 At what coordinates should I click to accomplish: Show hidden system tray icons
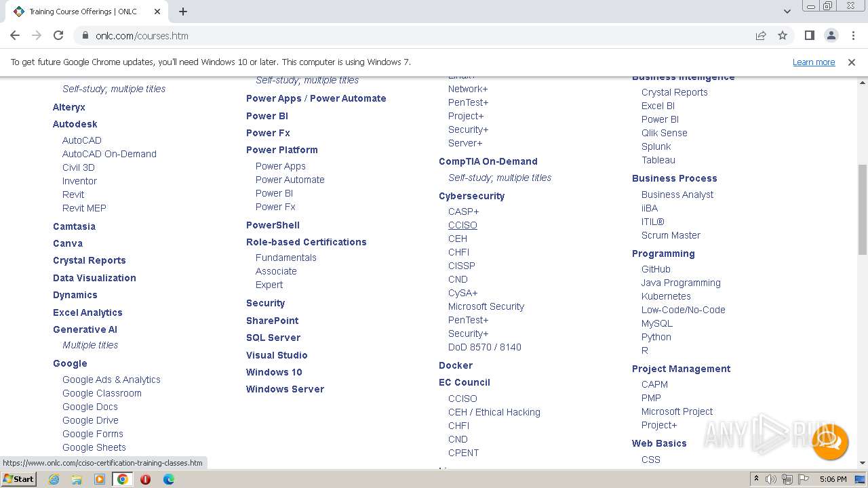[x=756, y=479]
